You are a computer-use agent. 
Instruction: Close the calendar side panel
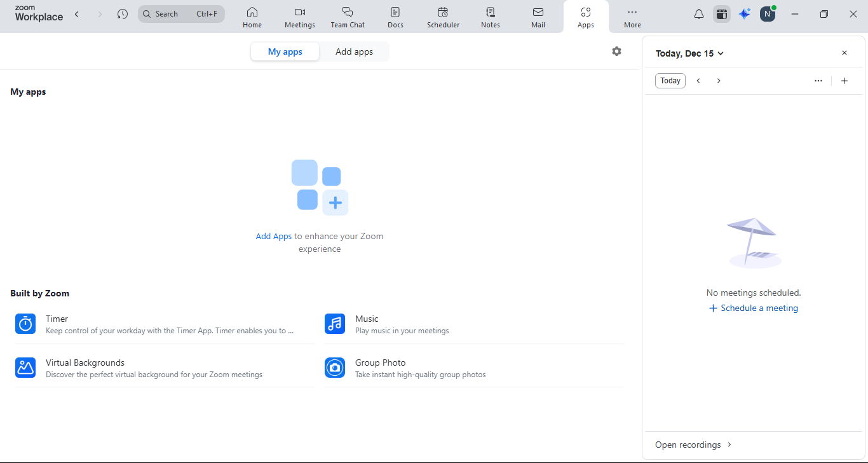[x=844, y=53]
